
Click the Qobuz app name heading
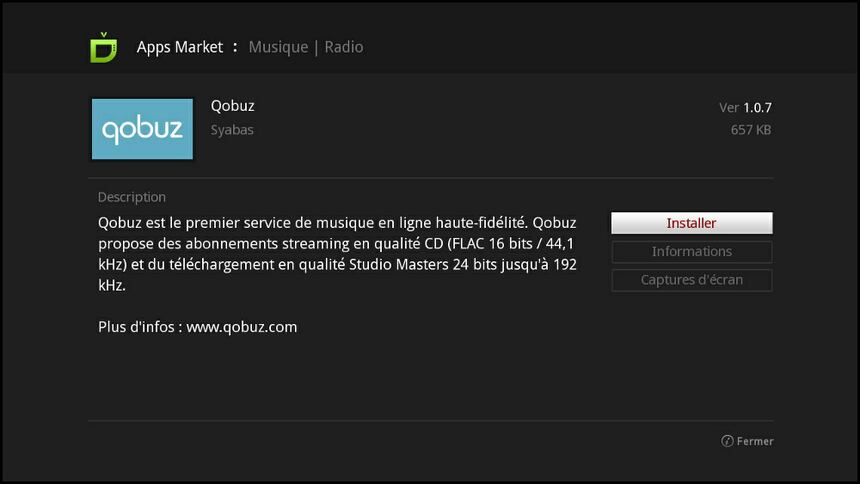pyautogui.click(x=233, y=106)
